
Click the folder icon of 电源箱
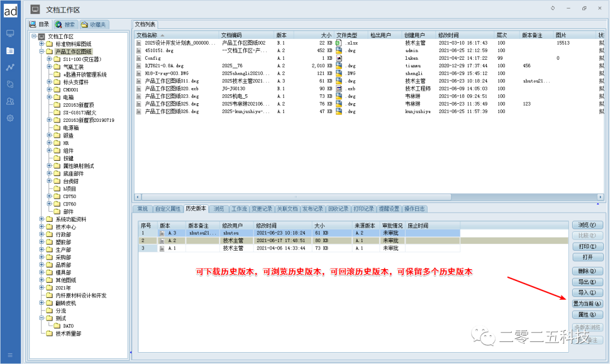pos(57,128)
